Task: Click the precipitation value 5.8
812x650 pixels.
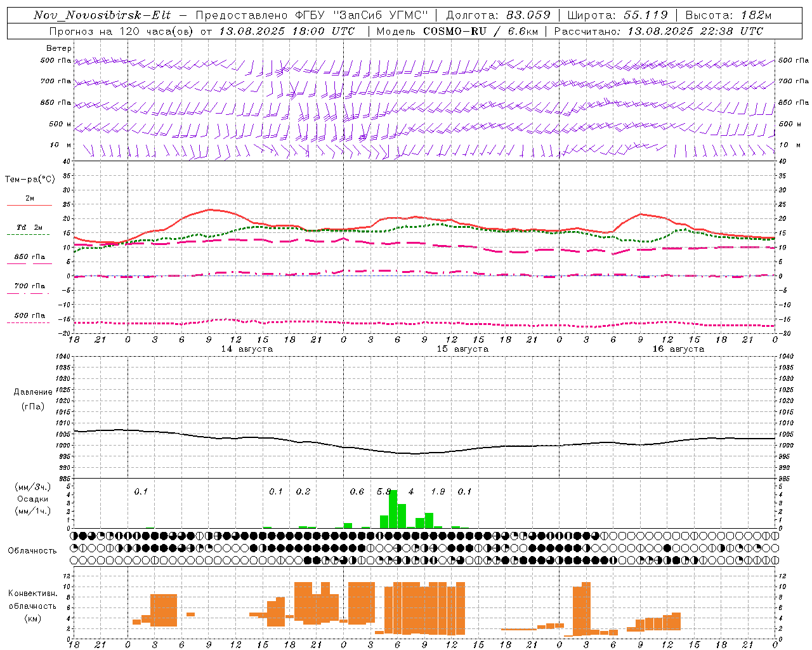Action: (x=384, y=492)
